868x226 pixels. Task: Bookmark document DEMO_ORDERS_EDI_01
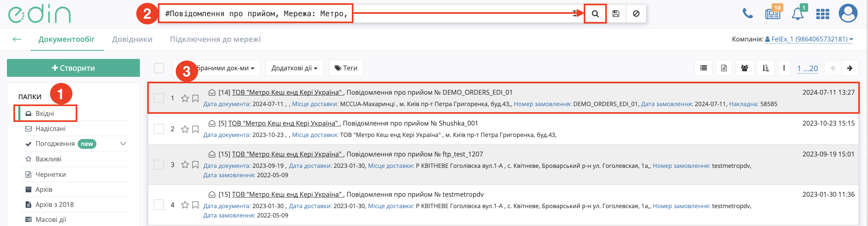(x=195, y=98)
